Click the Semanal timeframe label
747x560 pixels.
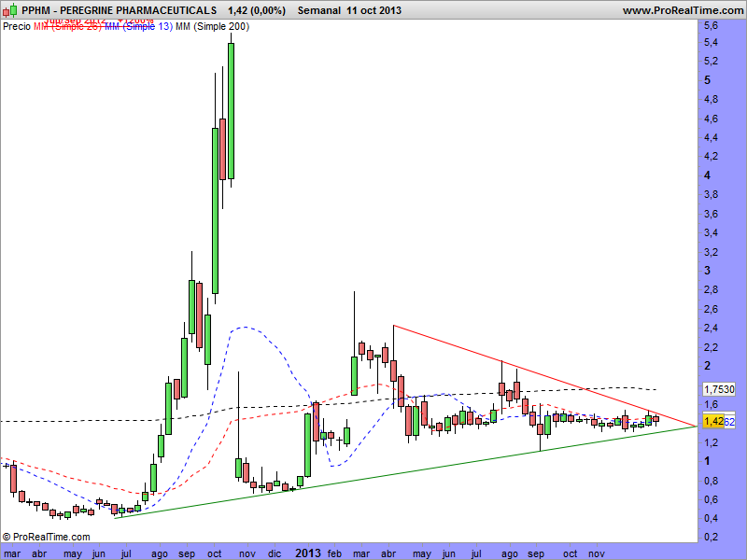(x=319, y=10)
